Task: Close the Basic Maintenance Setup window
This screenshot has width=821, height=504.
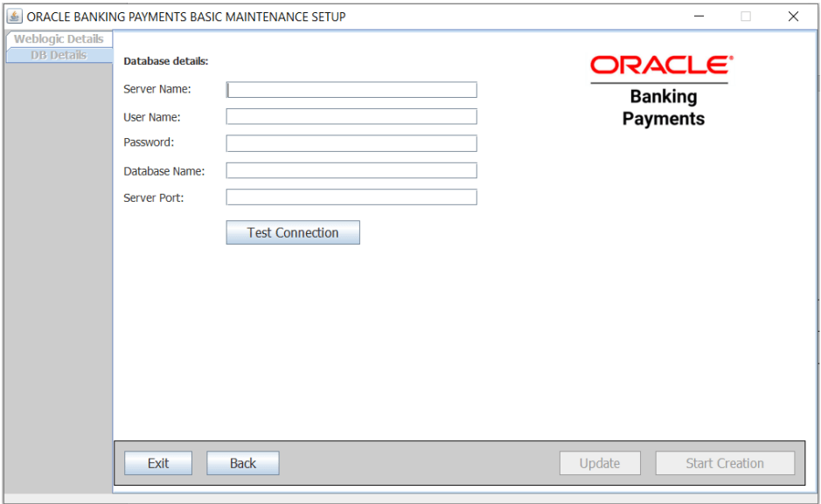Action: [x=793, y=17]
